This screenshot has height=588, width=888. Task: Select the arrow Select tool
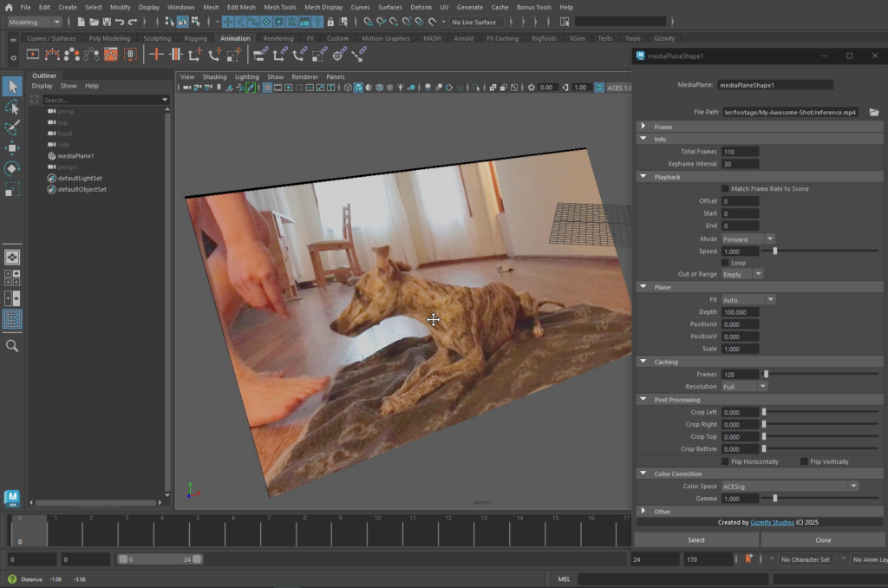[x=12, y=86]
